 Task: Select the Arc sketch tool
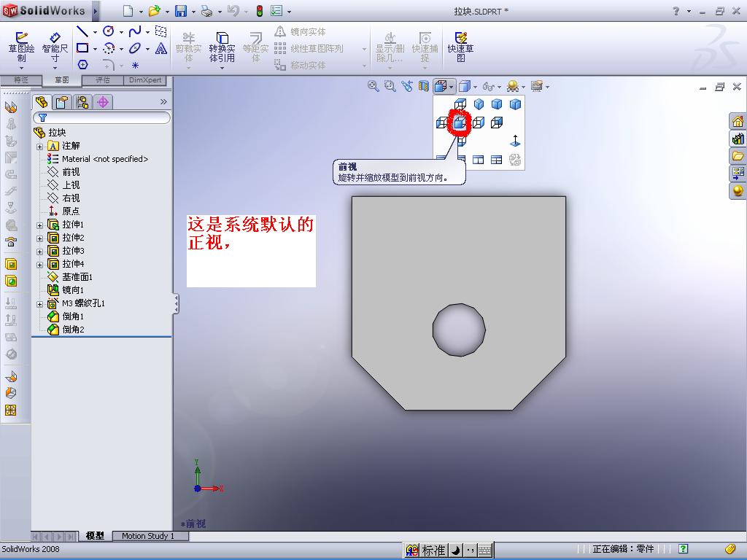tap(109, 48)
